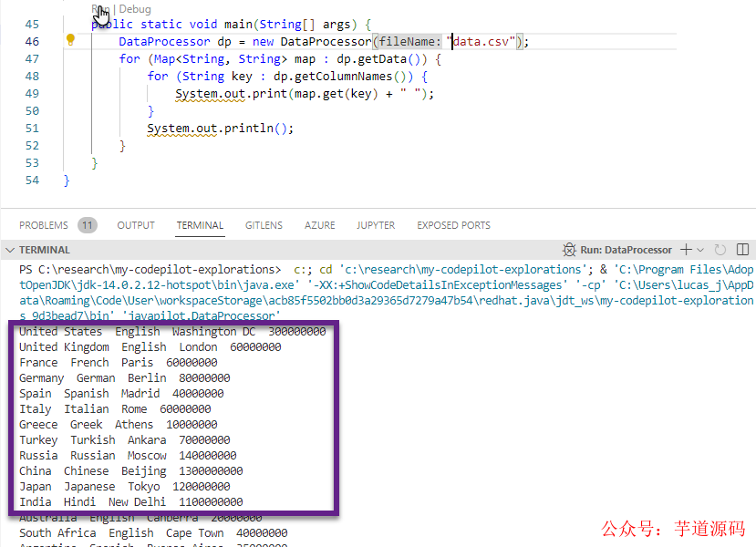756x547 pixels.
Task: Click the fileName: inlay hint
Action: [409, 41]
